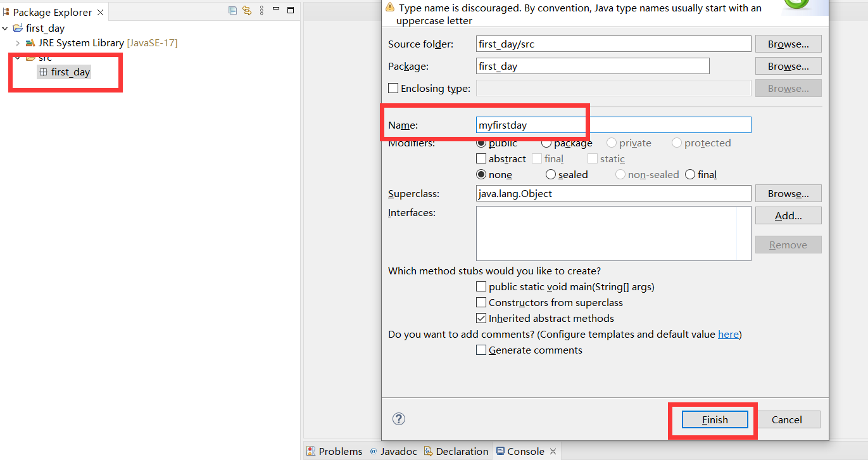
Task: Click Add... to add interfaces
Action: pyautogui.click(x=788, y=215)
